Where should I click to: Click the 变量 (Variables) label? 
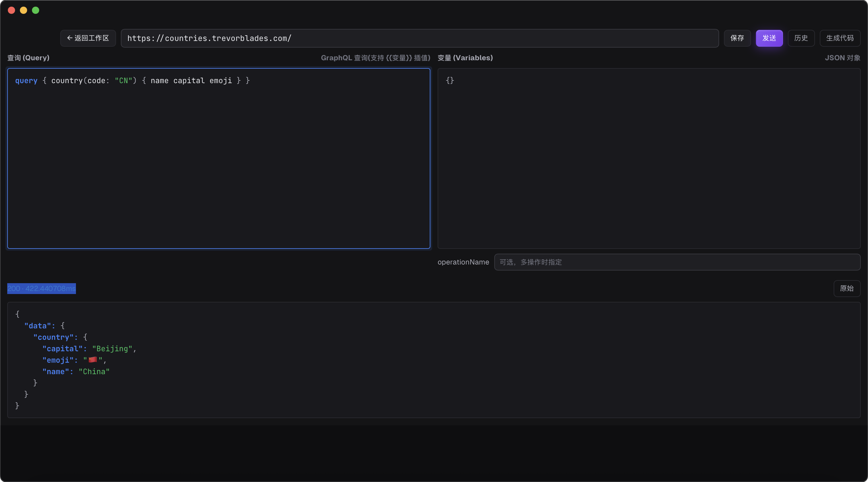465,58
